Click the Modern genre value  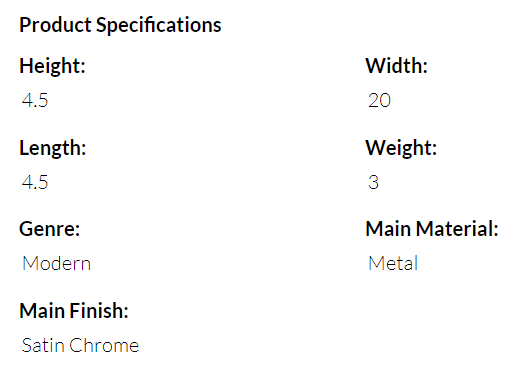[x=56, y=263]
